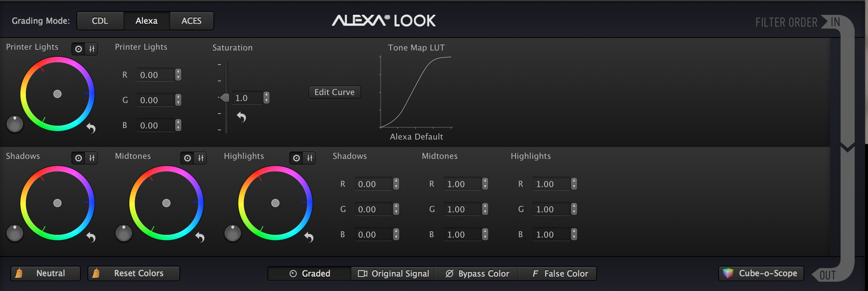This screenshot has width=868, height=291.
Task: Reset the Printer Lights color wheel
Action: (x=91, y=128)
